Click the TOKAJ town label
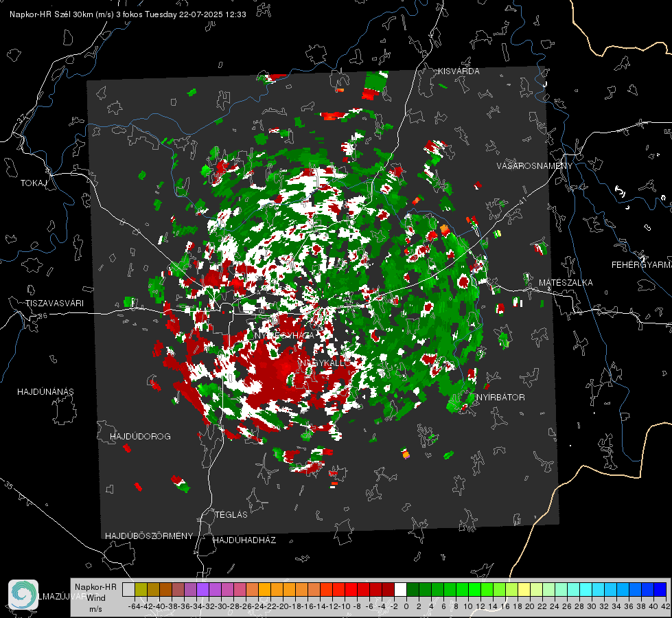672x618 pixels. pos(34,183)
